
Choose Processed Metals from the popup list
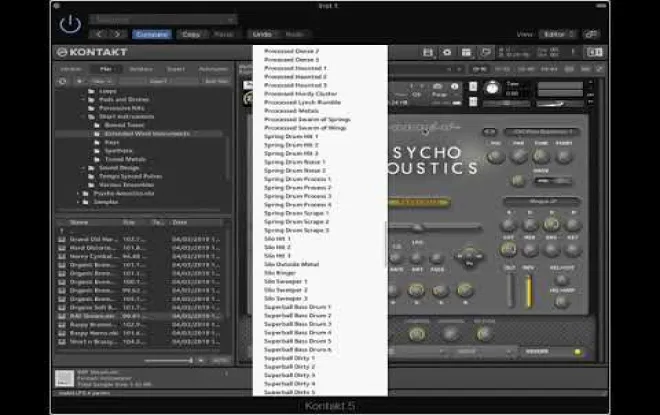(291, 111)
